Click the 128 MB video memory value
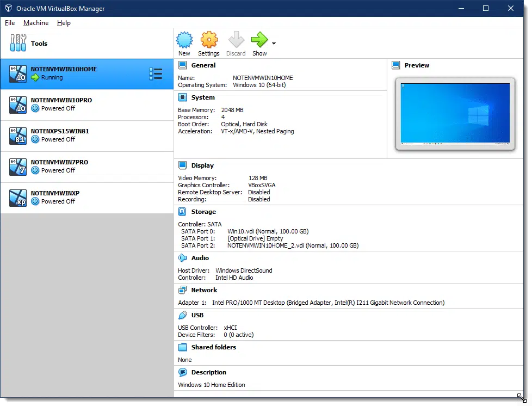 pyautogui.click(x=258, y=178)
